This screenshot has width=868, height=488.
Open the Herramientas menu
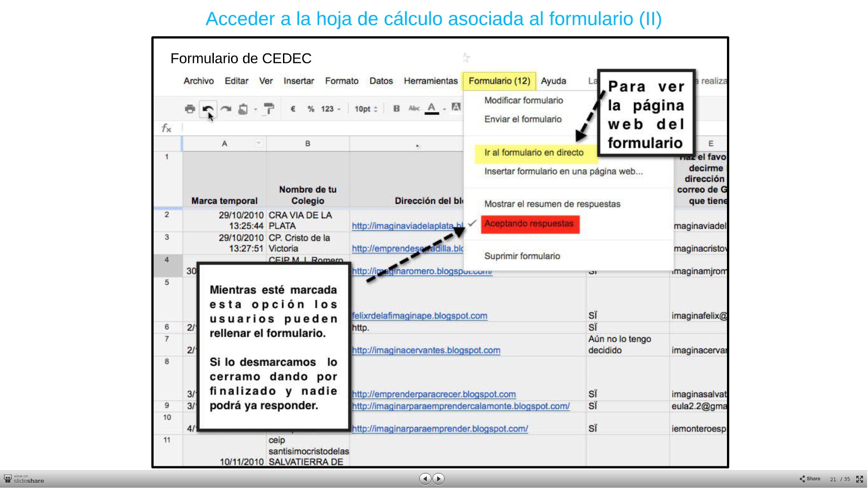pyautogui.click(x=430, y=81)
